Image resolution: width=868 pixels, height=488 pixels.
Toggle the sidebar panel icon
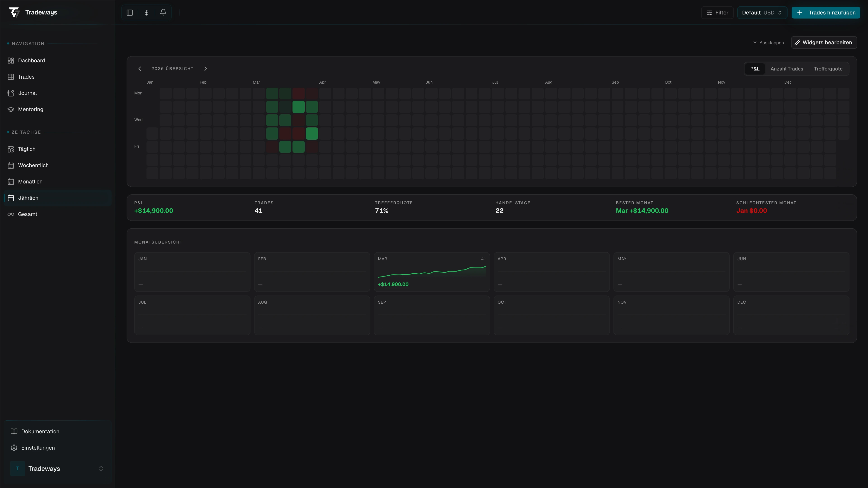click(x=130, y=12)
